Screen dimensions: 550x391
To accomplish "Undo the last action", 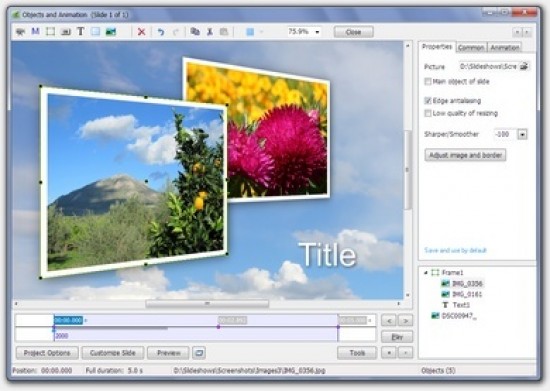I will (x=161, y=32).
